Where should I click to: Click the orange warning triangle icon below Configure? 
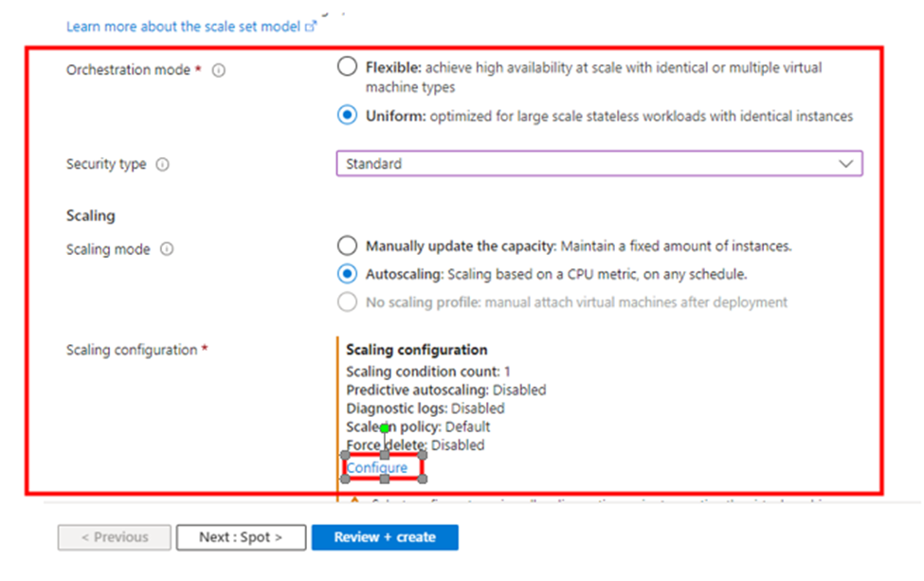coord(354,501)
